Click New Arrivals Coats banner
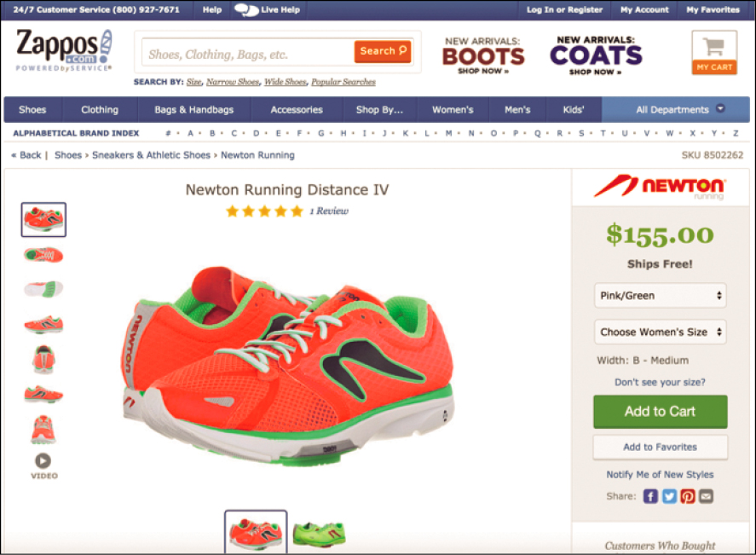Viewport: 756px width, 555px height. (596, 55)
